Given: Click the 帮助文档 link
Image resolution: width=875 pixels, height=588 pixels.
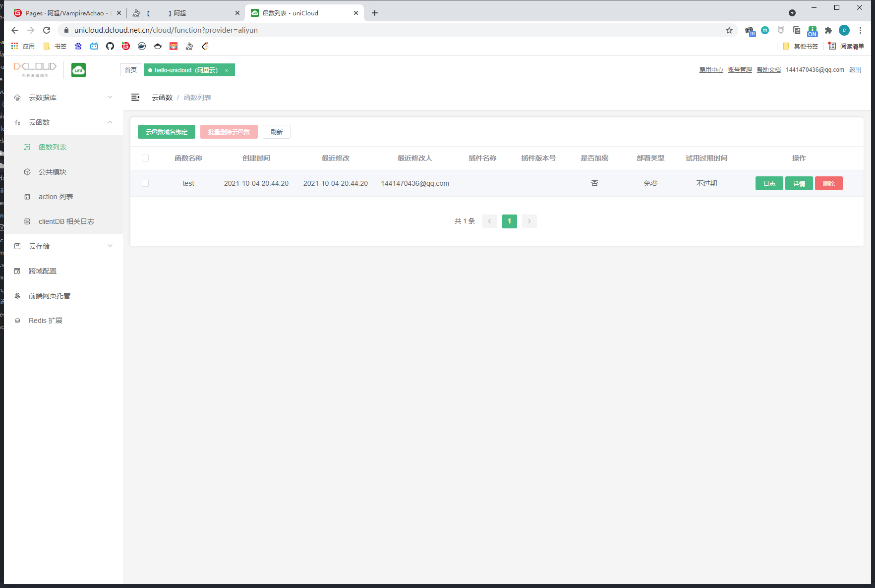Looking at the screenshot, I should click(x=768, y=70).
